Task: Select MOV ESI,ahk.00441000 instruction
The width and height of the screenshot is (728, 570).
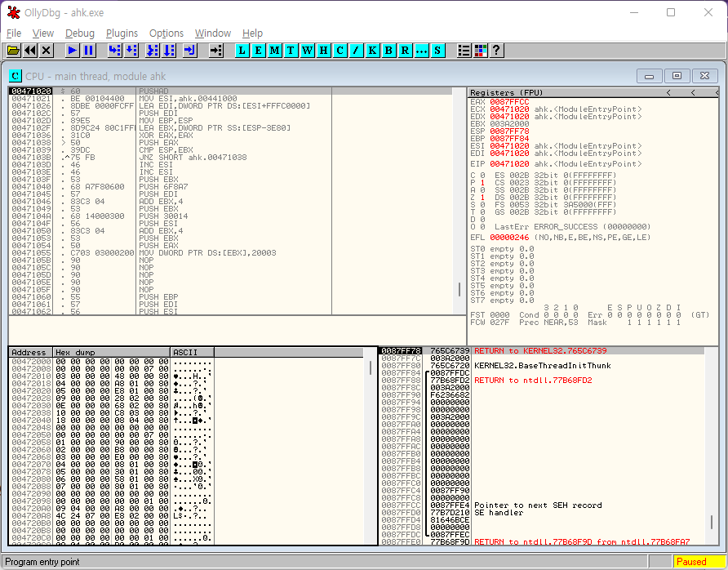Action: [x=188, y=99]
